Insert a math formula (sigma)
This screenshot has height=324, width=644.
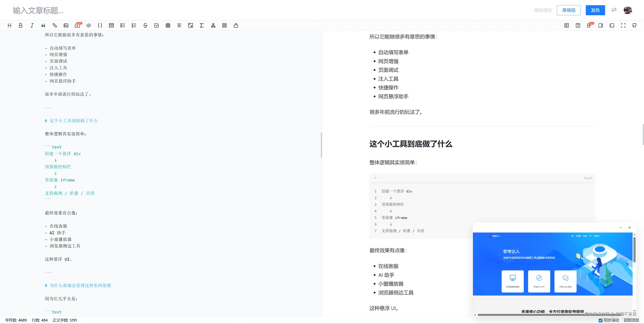(202, 25)
